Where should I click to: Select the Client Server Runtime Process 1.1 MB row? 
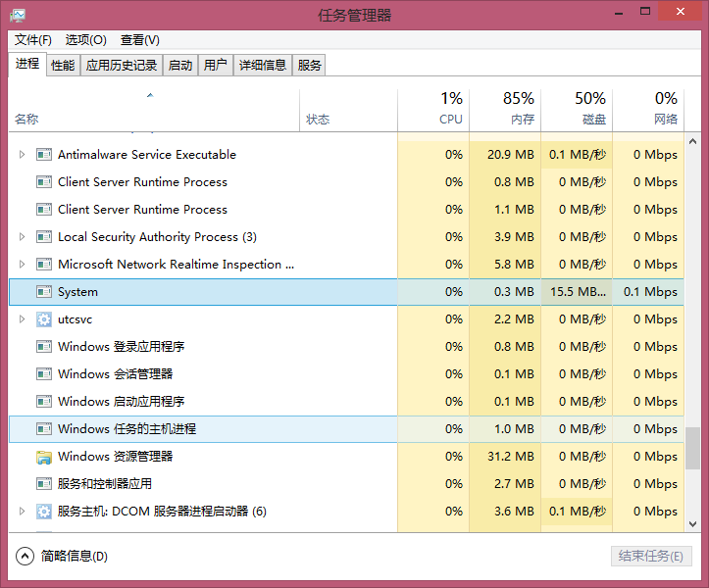(346, 210)
